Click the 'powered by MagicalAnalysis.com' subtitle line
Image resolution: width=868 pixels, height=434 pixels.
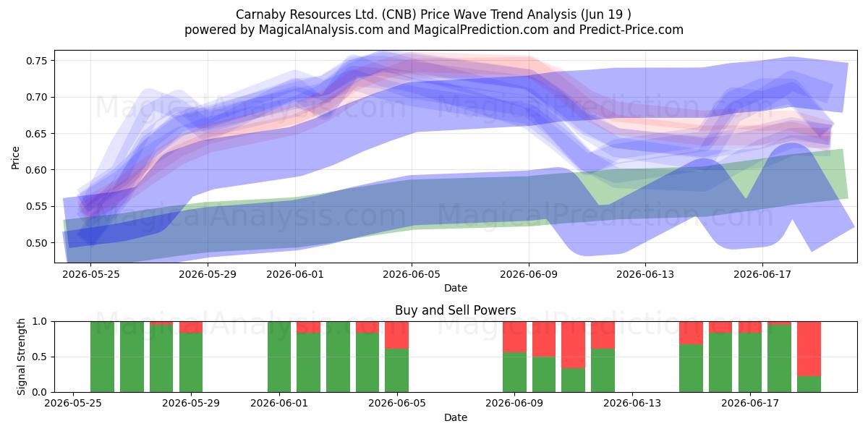pyautogui.click(x=434, y=30)
